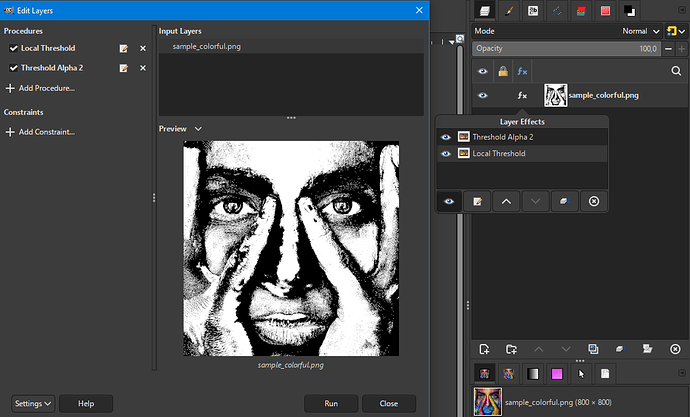Decrease opacity with the minus button
Screen dimensions: 690x417
[x=668, y=49]
